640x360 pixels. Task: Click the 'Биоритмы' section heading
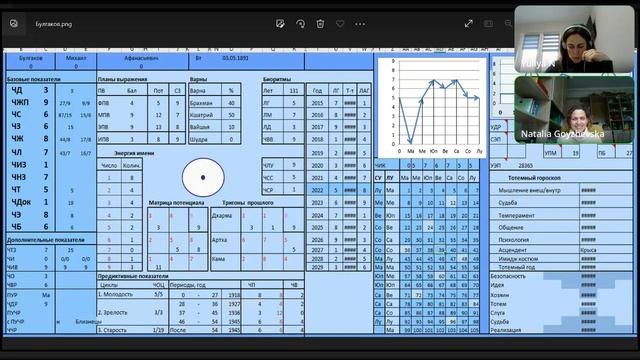point(277,79)
